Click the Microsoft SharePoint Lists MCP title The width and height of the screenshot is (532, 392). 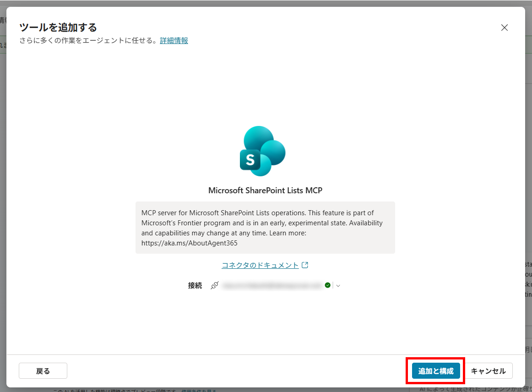[x=266, y=191]
